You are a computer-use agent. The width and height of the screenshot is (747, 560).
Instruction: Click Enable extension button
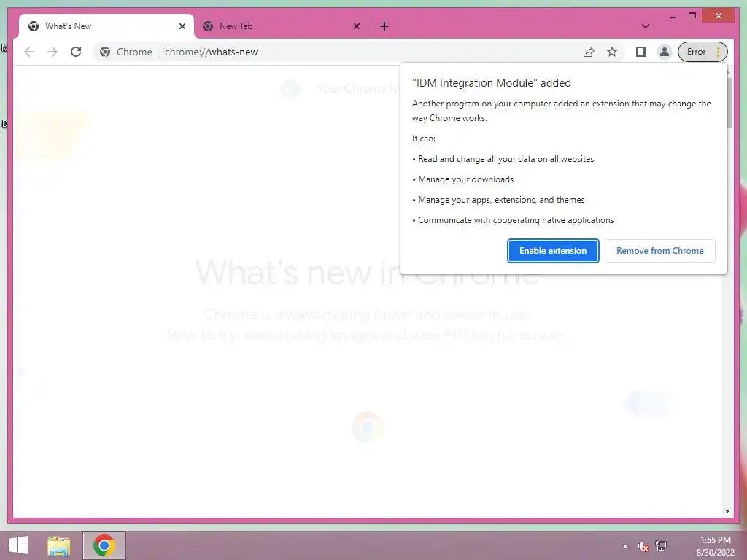553,251
